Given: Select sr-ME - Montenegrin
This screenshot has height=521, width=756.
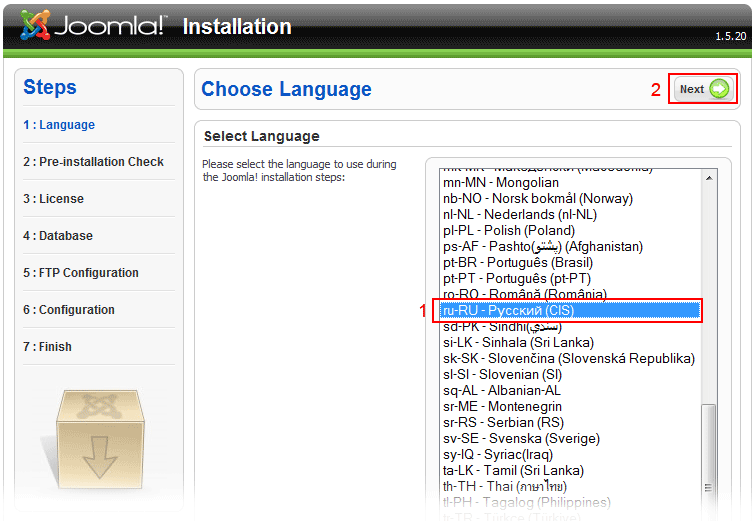Looking at the screenshot, I should click(x=571, y=407).
